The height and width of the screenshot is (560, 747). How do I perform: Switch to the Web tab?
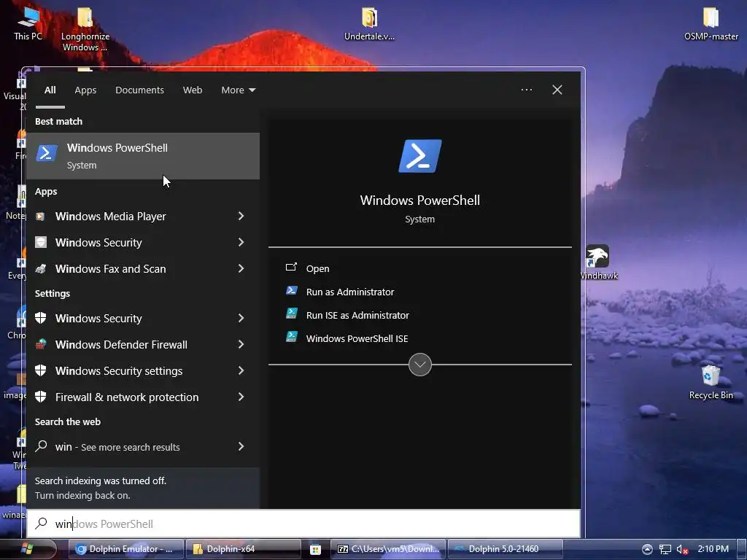(193, 90)
